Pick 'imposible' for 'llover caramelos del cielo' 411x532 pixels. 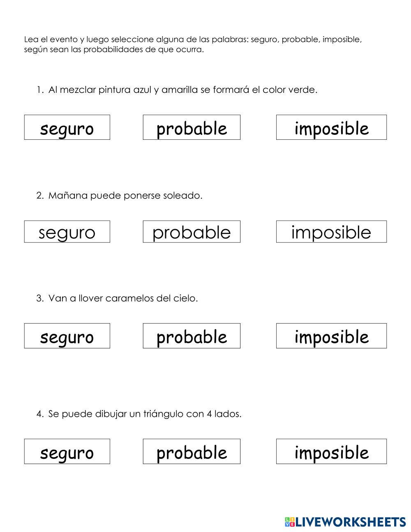(x=331, y=336)
